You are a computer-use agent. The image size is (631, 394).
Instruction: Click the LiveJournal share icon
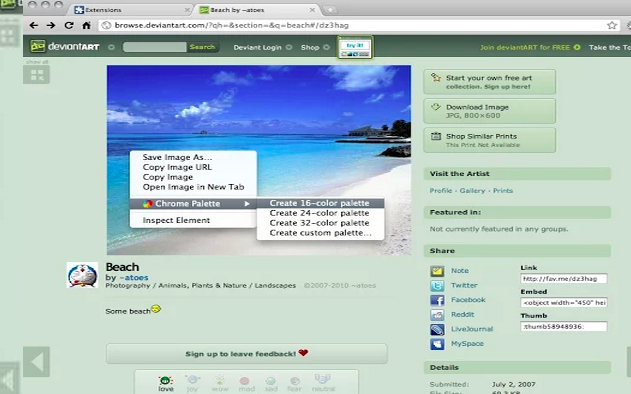(x=437, y=330)
